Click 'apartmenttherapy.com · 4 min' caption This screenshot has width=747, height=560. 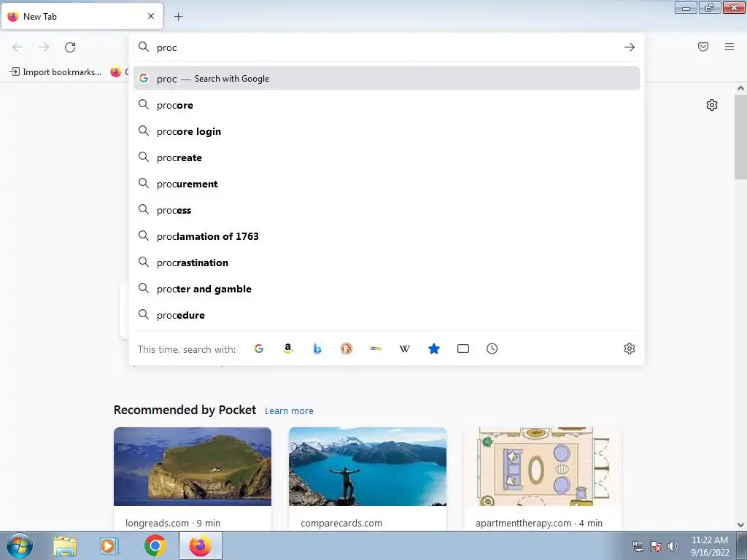(x=539, y=523)
